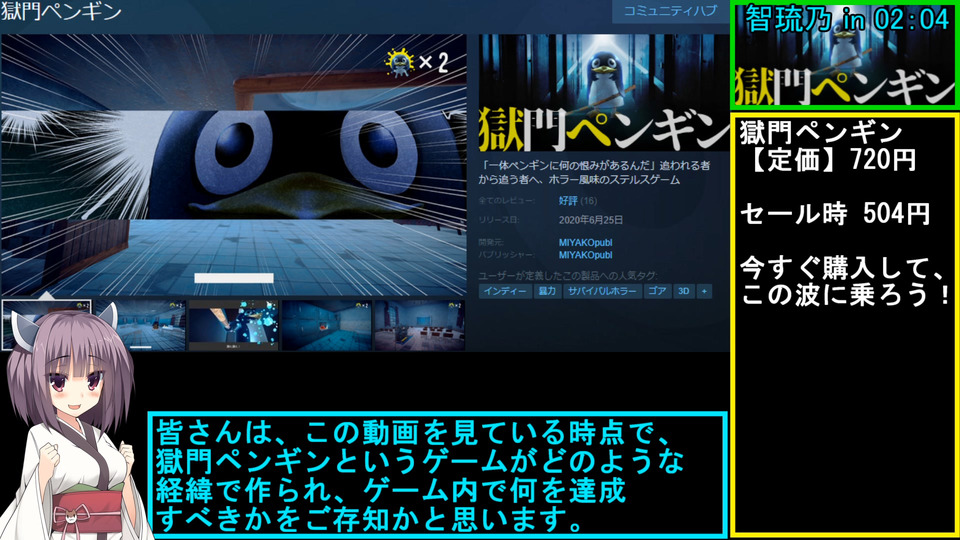Click the game title 獄門ペンギン heading
Viewport: 960px width, 540px height.
[61, 11]
